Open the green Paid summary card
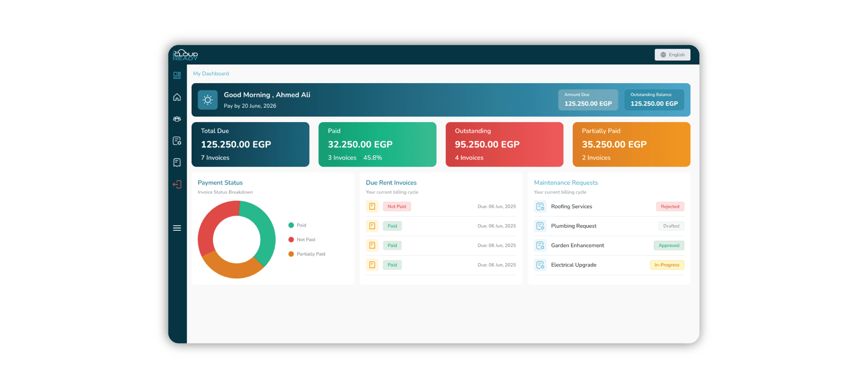This screenshot has height=382, width=868. click(377, 144)
